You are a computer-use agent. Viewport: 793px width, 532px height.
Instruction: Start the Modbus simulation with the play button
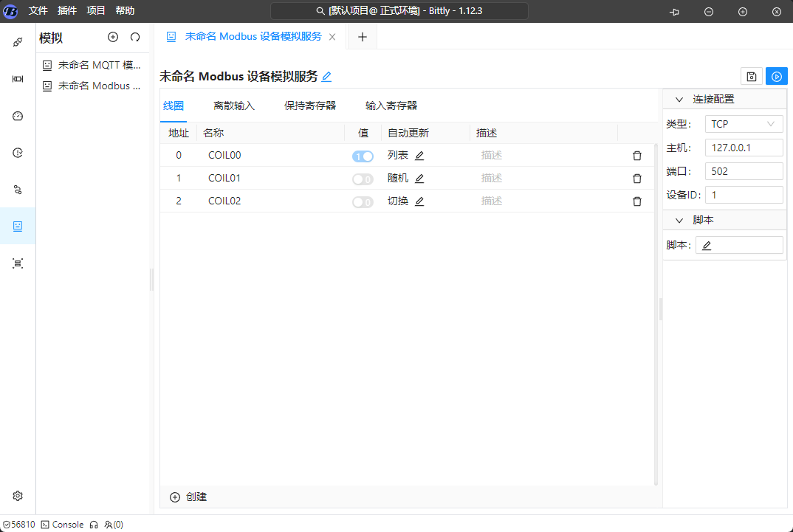(x=776, y=77)
